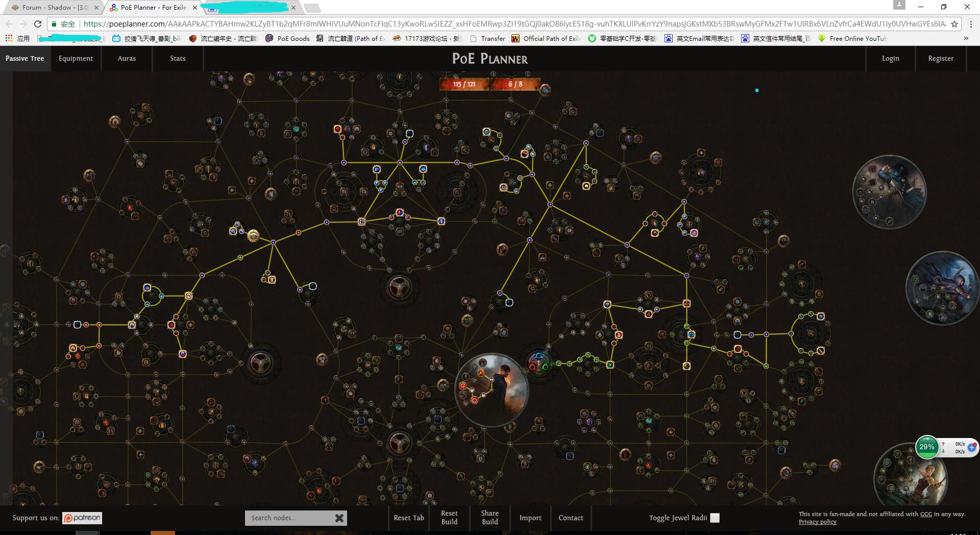Click the green 29% network monitor widget
Screen dimensions: 980x535
927,447
